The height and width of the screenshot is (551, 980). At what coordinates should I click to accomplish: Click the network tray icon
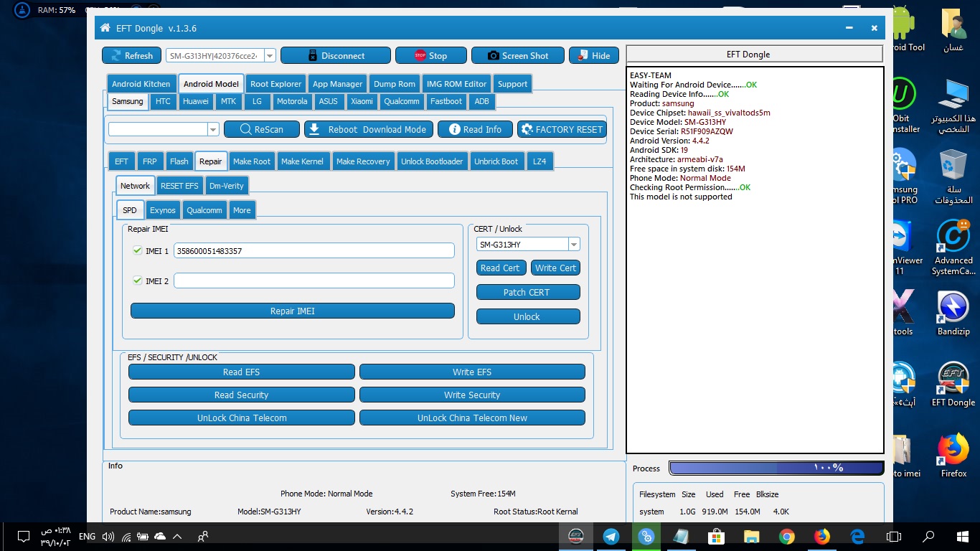[126, 536]
